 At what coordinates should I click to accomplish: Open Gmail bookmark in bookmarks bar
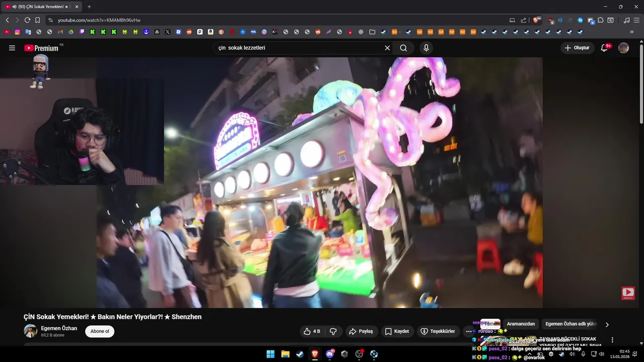pos(60,32)
